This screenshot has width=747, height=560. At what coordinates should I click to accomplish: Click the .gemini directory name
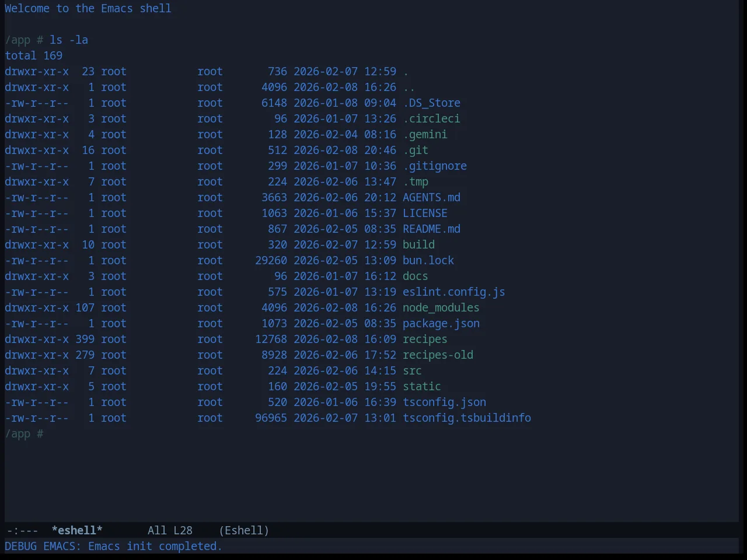(x=425, y=134)
